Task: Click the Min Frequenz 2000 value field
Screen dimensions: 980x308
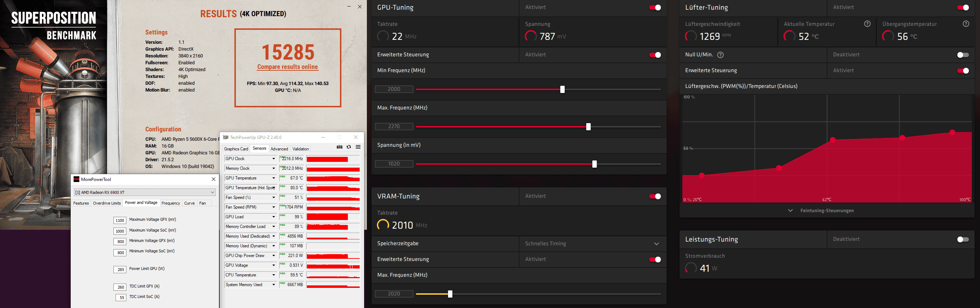Action: coord(394,89)
